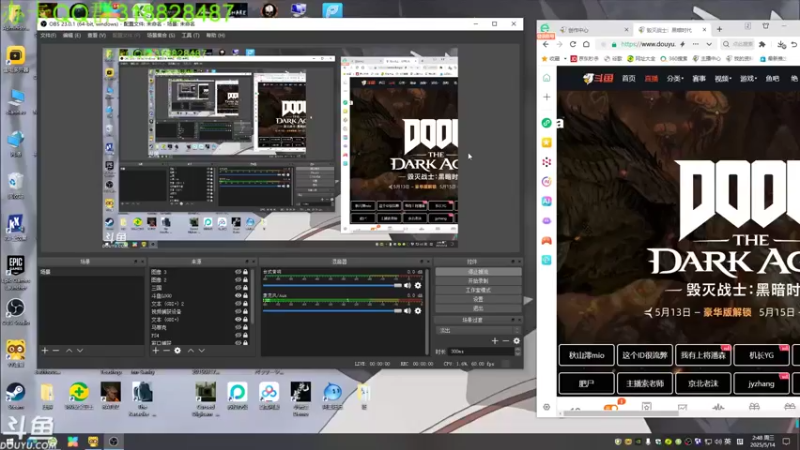Open Steam desktop shortcut
Screen dimensions: 800x450
click(15, 396)
